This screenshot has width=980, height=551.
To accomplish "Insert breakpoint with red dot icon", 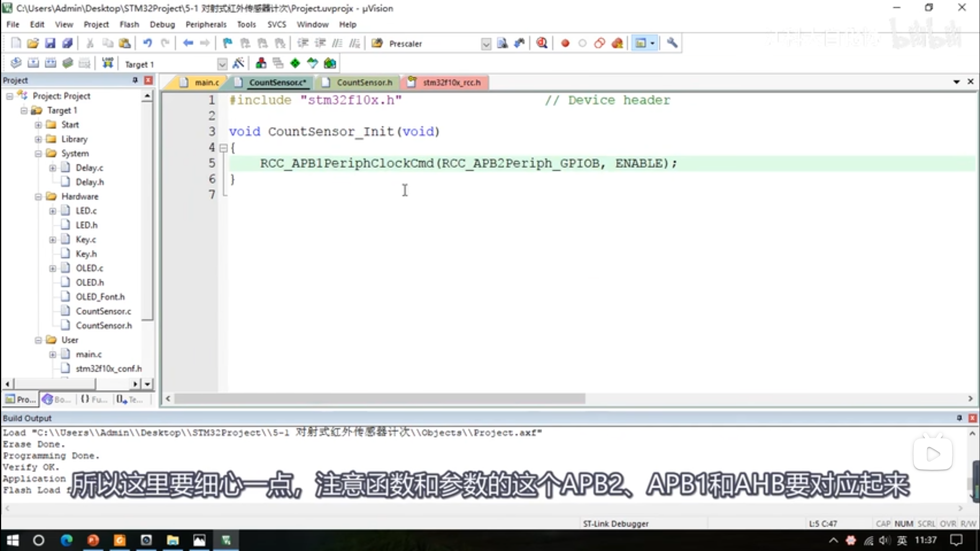I will [x=565, y=43].
